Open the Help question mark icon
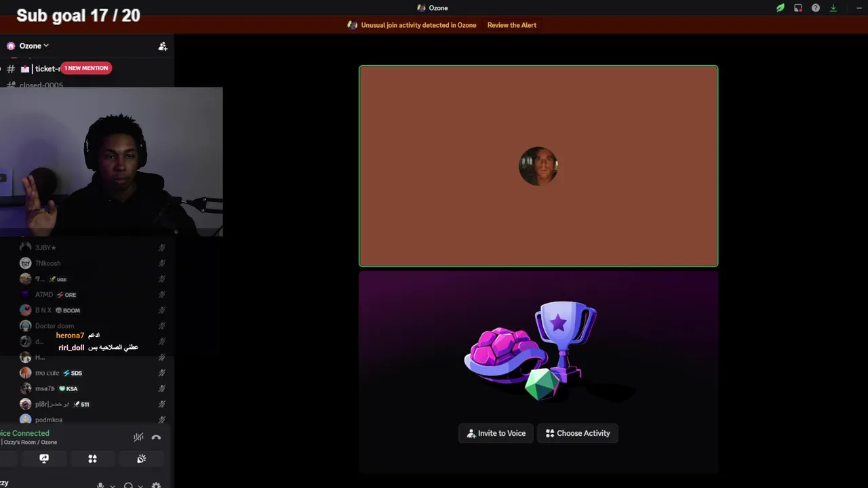 click(x=816, y=8)
